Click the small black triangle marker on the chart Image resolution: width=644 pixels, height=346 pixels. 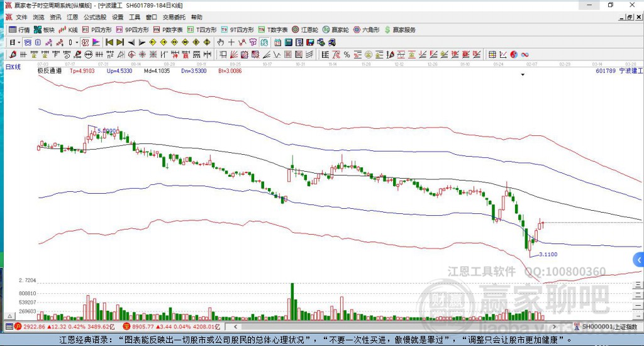[523, 75]
